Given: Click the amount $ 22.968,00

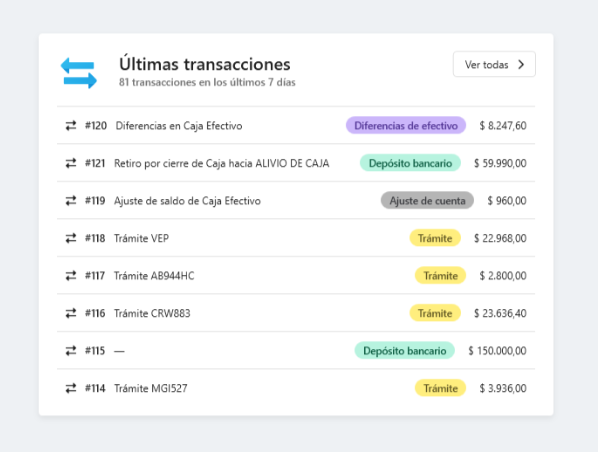Looking at the screenshot, I should pyautogui.click(x=500, y=238).
